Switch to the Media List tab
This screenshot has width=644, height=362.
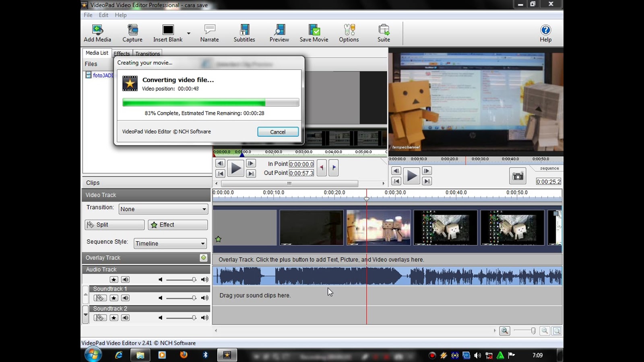pyautogui.click(x=97, y=53)
